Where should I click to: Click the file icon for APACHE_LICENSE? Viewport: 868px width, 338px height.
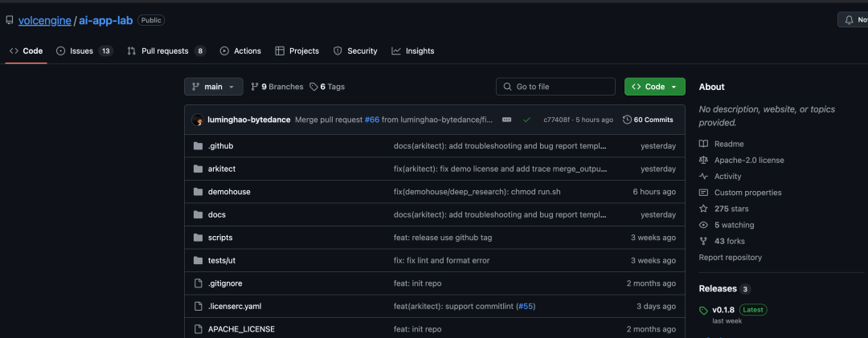click(x=199, y=329)
